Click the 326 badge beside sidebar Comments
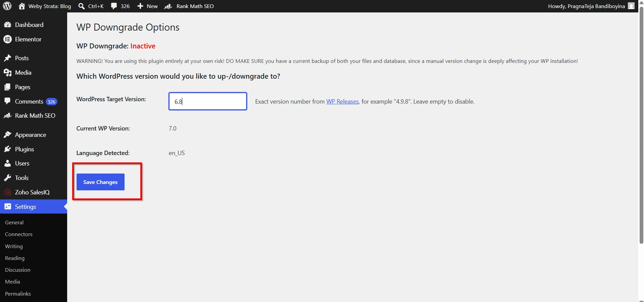The width and height of the screenshot is (644, 302). [51, 102]
